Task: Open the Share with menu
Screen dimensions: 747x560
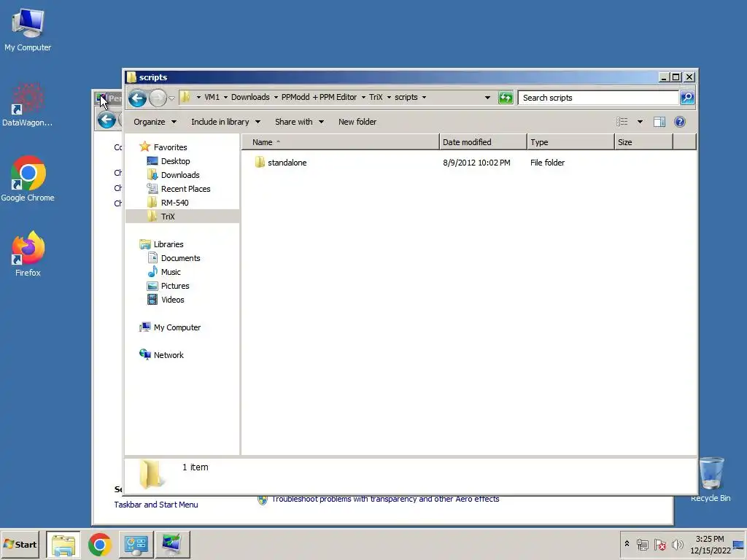Action: coord(299,122)
